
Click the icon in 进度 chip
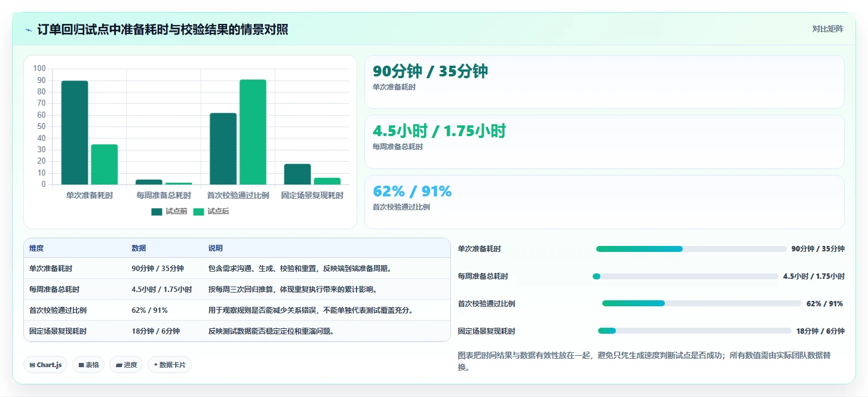point(119,365)
